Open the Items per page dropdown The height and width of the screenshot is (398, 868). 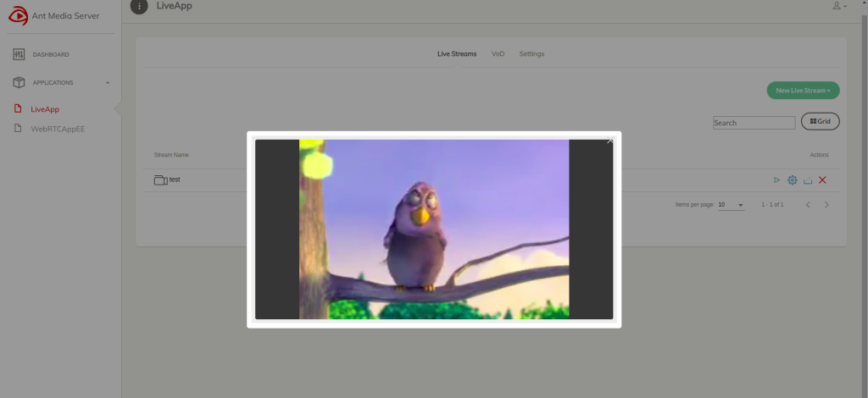point(732,205)
